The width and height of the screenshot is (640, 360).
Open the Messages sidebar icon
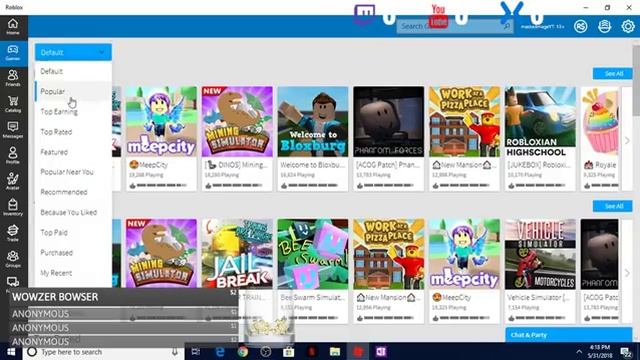click(x=13, y=130)
